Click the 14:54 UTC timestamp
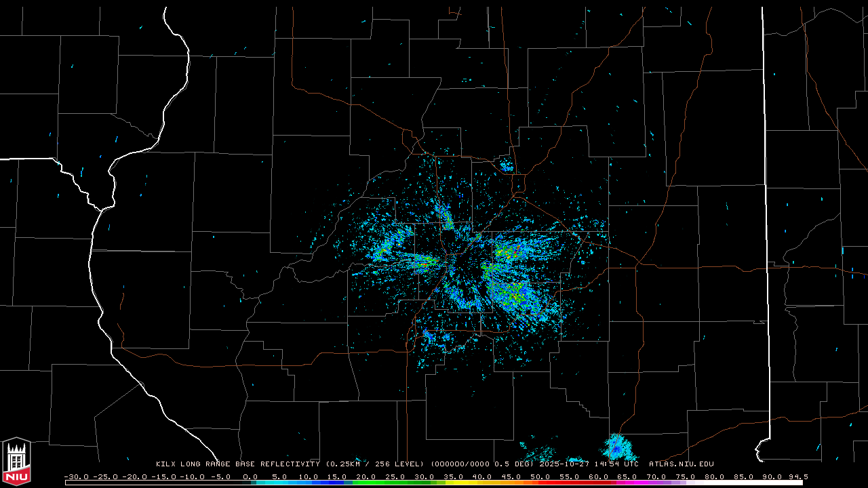Screen dimensions: 868x488 tap(618, 464)
